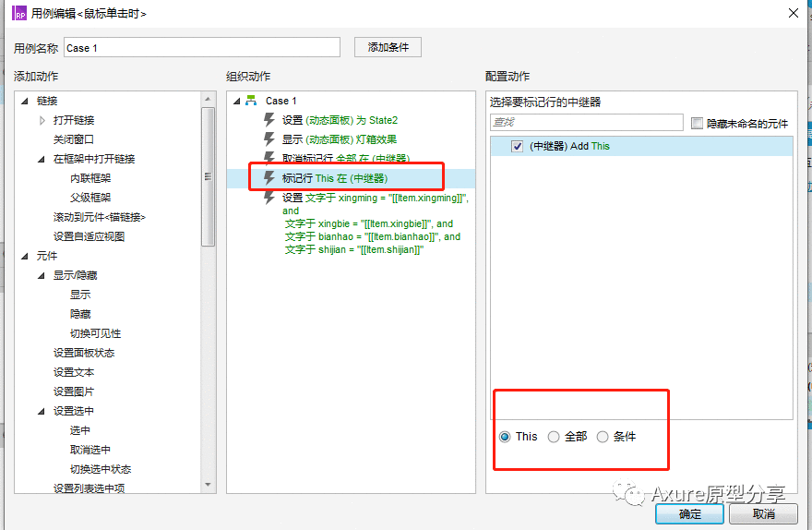This screenshot has height=530, width=812.
Task: Click the Case 1 tree node icon
Action: 251,100
